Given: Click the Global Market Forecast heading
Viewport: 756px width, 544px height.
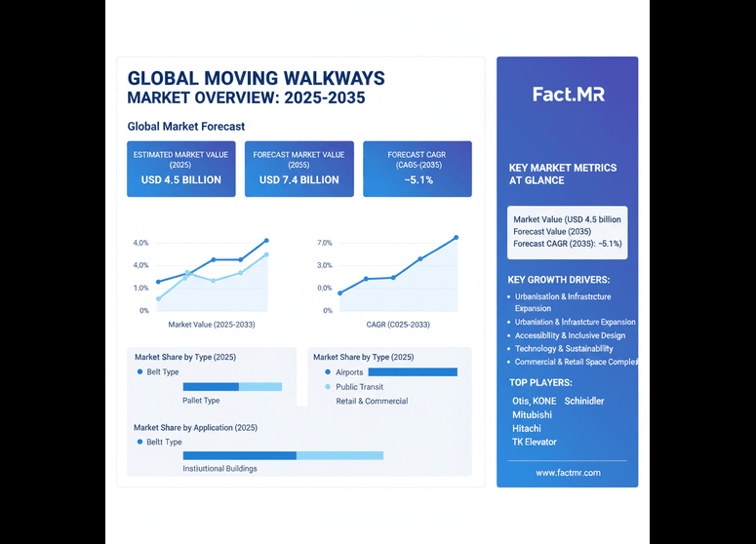Looking at the screenshot, I should tap(185, 127).
